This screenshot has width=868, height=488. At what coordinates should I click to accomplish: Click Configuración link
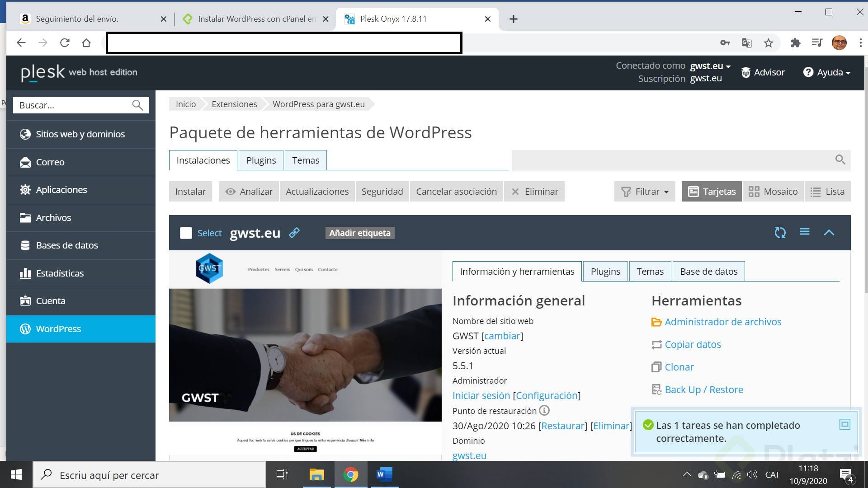[x=547, y=396]
